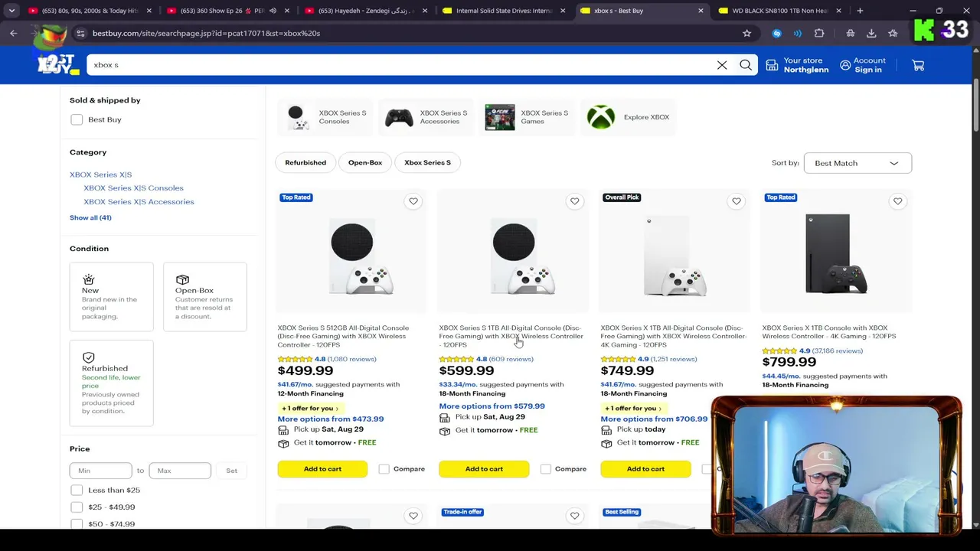Apply the Refurbished filter chip
The image size is (980, 551).
pyautogui.click(x=305, y=162)
